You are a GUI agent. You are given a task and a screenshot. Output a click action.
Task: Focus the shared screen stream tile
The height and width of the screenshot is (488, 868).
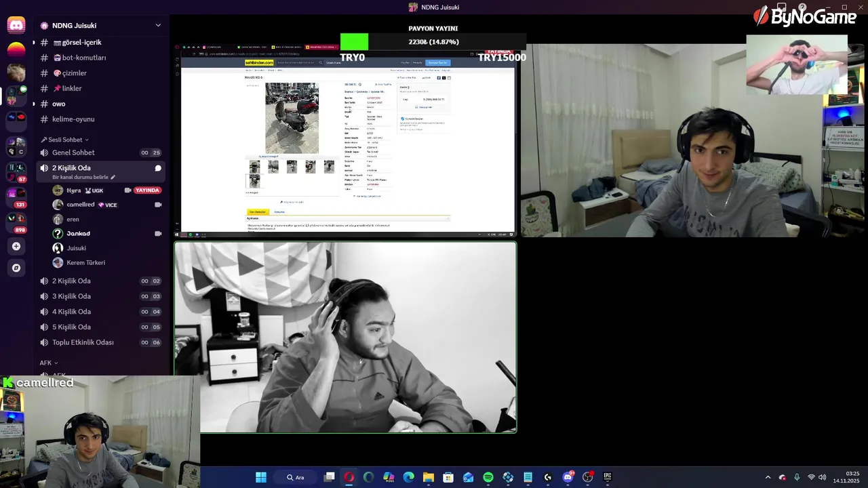pyautogui.click(x=346, y=141)
